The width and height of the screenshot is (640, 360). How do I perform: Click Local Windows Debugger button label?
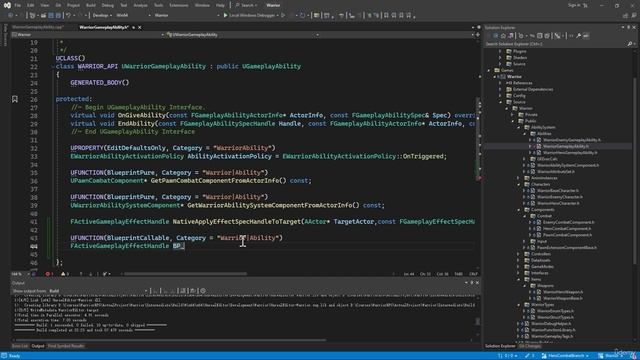pyautogui.click(x=252, y=16)
